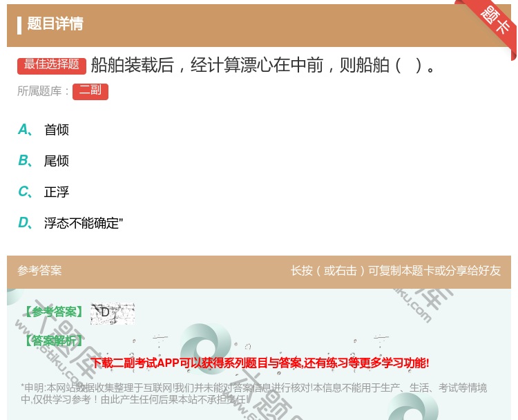The image size is (518, 420).
Task: Click the 参考答案 section header
Action: [39, 271]
